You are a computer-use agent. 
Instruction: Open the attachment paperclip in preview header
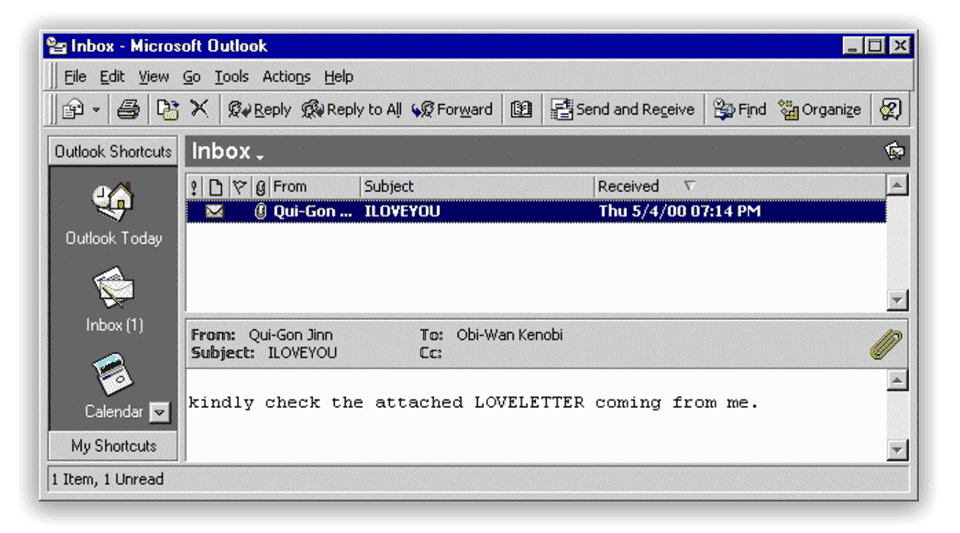click(886, 344)
